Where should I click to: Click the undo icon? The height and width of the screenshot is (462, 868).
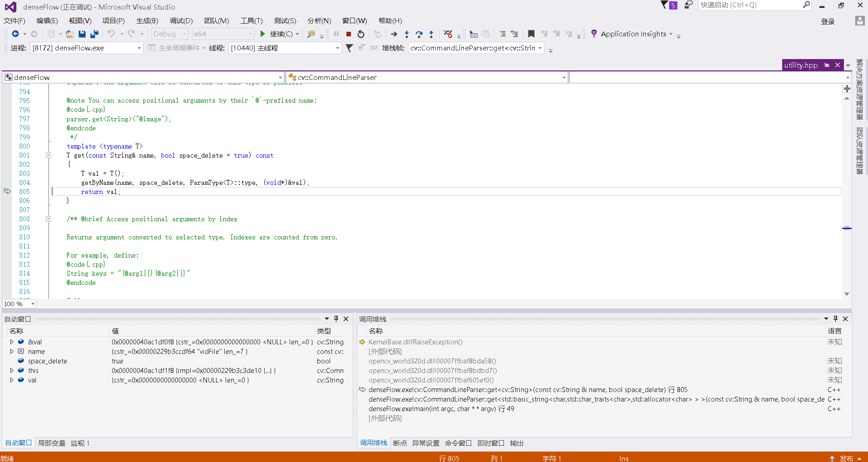pyautogui.click(x=111, y=34)
